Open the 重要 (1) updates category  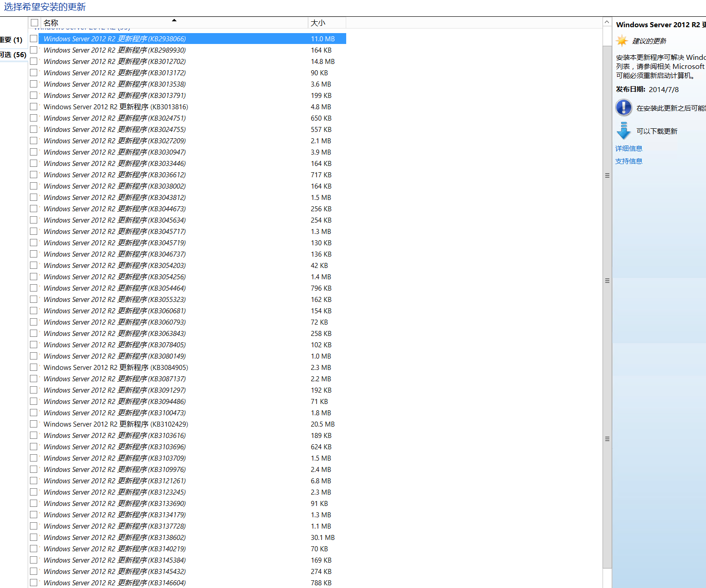11,40
